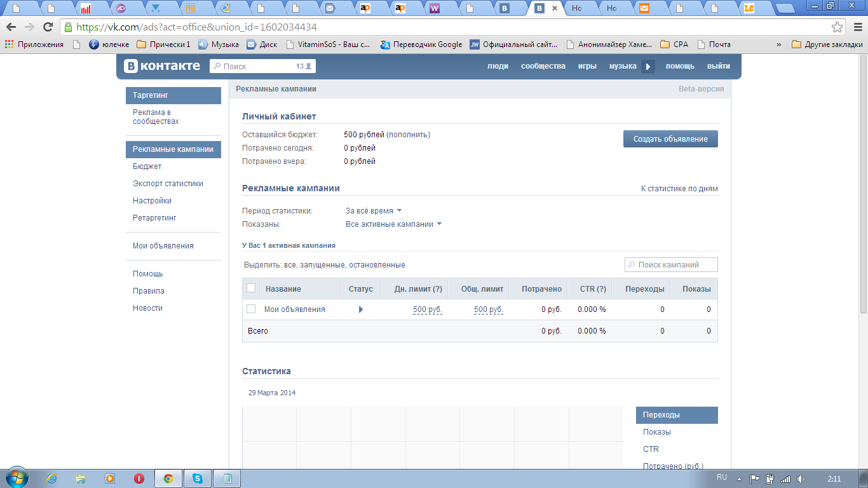Click the volume icon in system tray
The width and height of the screenshot is (868, 488).
click(801, 478)
